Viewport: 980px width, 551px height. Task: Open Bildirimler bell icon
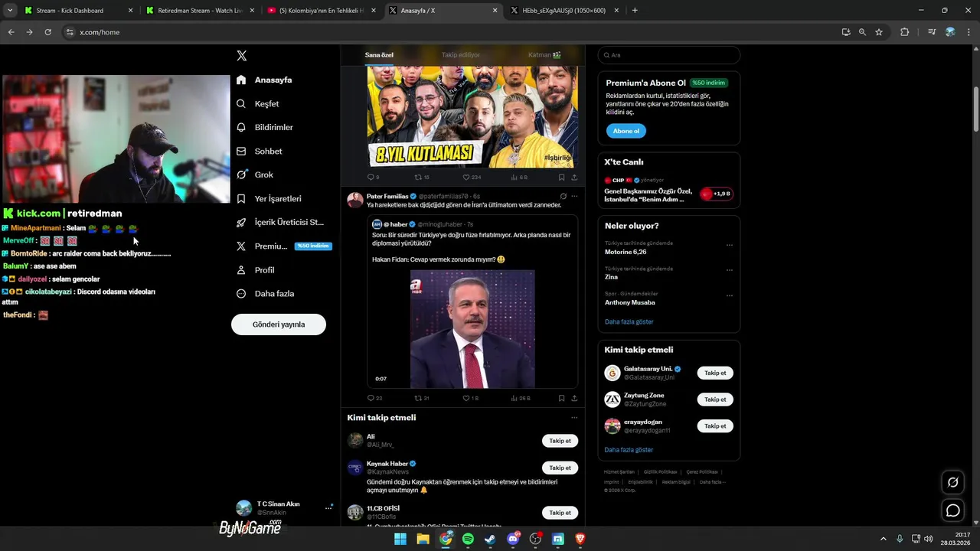(x=241, y=127)
